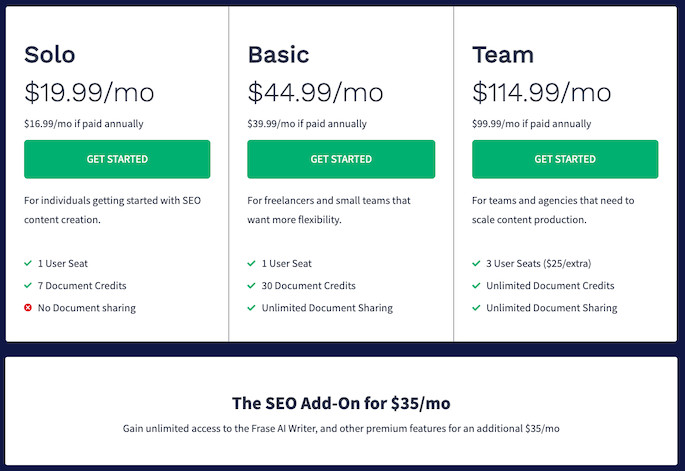The width and height of the screenshot is (685, 471).
Task: Click Get Started under Solo plan
Action: point(117,159)
